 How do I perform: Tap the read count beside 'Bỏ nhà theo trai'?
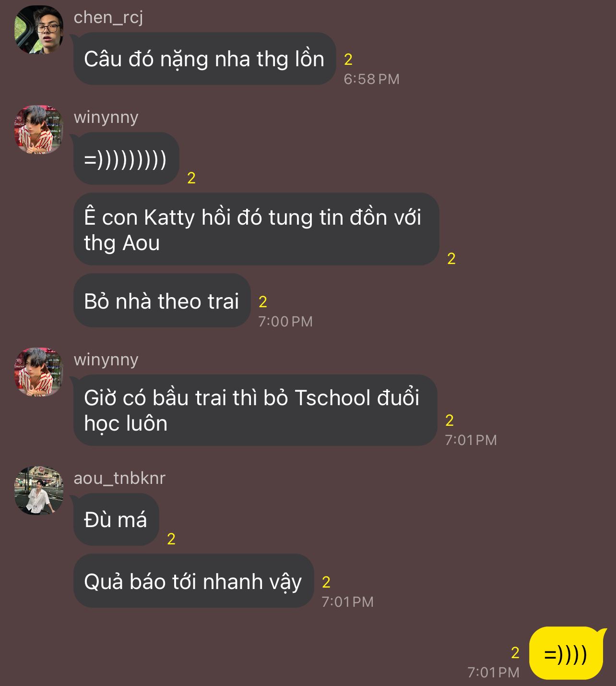coord(263,302)
